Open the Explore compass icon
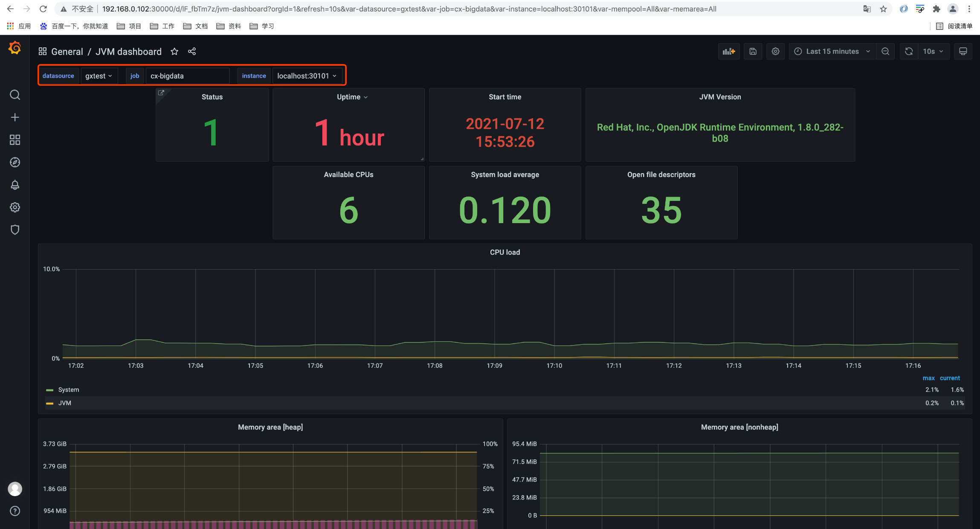The width and height of the screenshot is (980, 529). point(15,163)
